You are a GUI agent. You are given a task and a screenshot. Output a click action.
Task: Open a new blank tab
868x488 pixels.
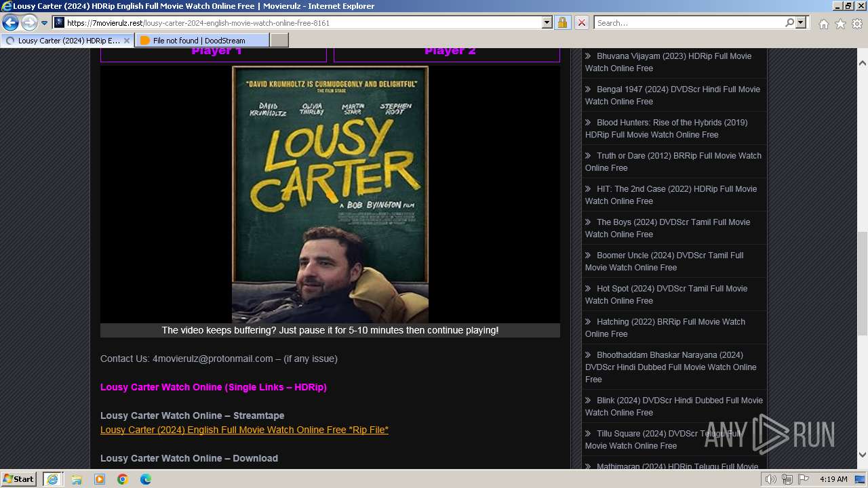pos(279,41)
